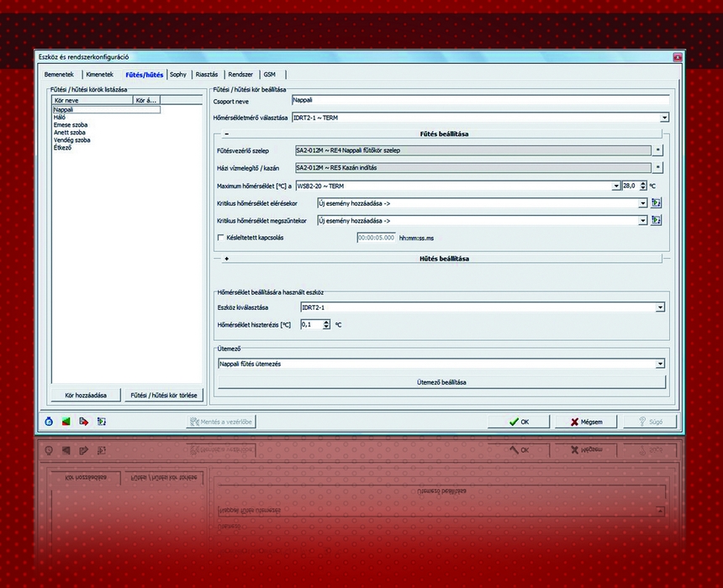Switch to the Bemenetek tab
This screenshot has width=723, height=588.
coord(60,75)
